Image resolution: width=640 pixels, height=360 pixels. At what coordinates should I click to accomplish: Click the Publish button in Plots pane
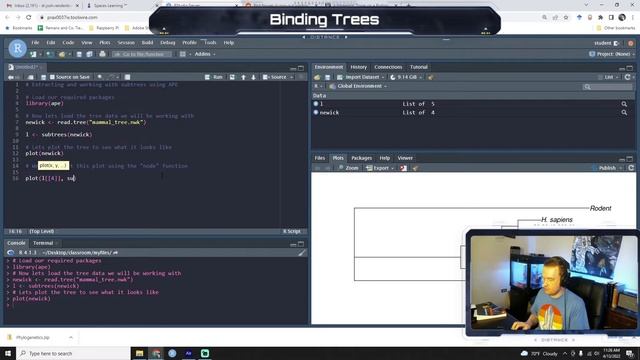(x=604, y=168)
